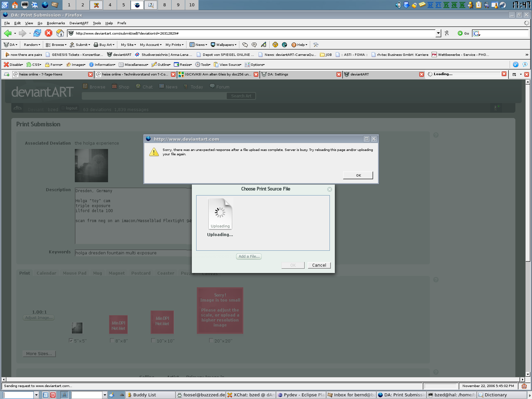Enable the 10"x10" size checkbox
The image size is (532, 399).
click(x=153, y=340)
